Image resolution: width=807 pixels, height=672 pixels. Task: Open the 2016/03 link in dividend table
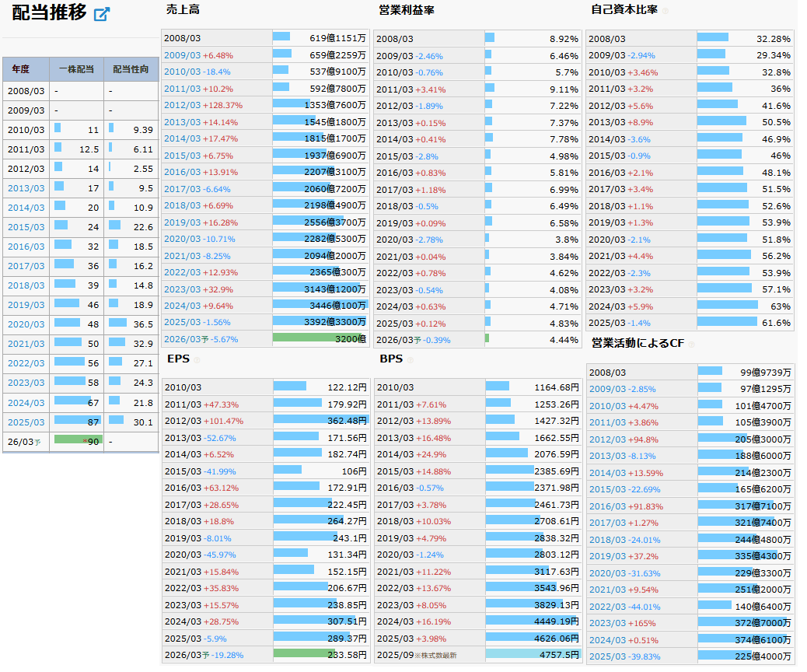point(26,247)
